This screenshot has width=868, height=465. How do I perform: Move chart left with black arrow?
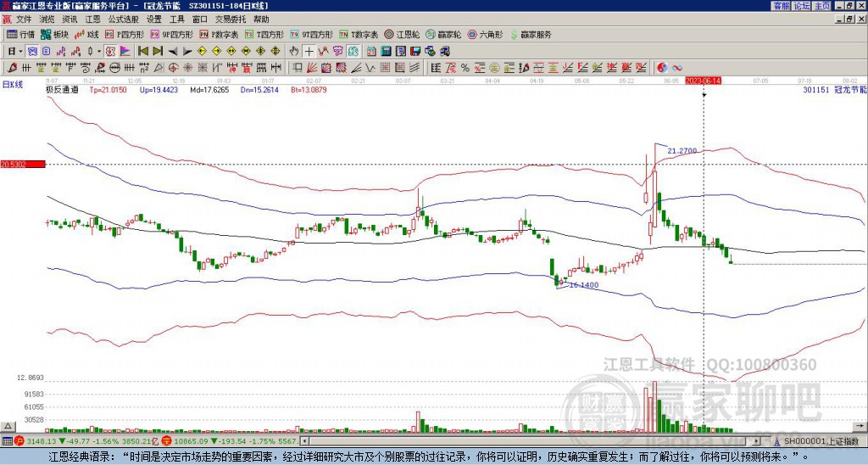pos(173,51)
